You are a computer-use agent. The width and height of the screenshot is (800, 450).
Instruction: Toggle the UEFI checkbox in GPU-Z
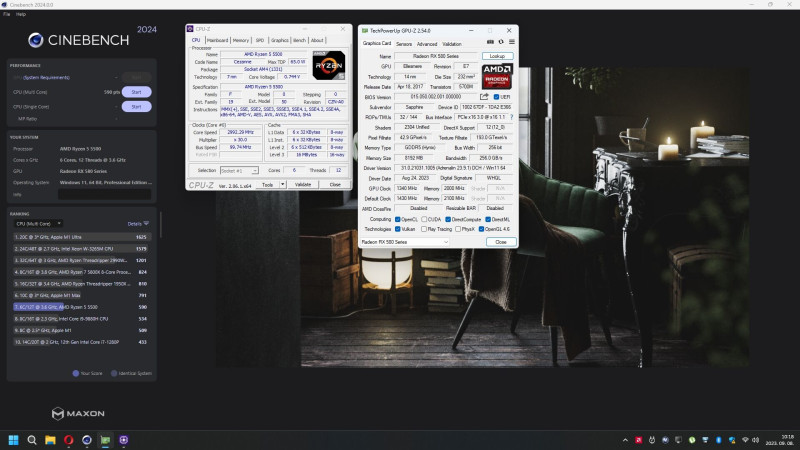[496, 97]
